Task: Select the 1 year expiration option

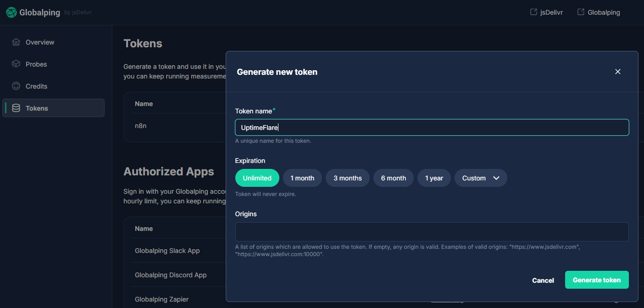Action: point(434,178)
